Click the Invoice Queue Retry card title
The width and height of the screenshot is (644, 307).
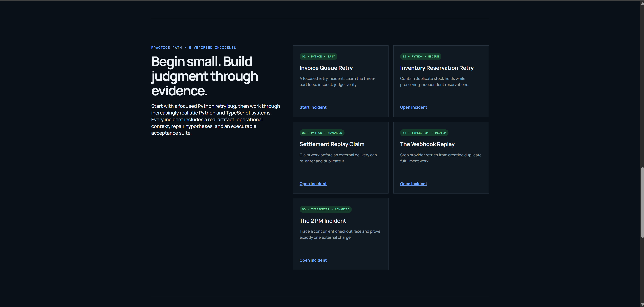coord(326,68)
